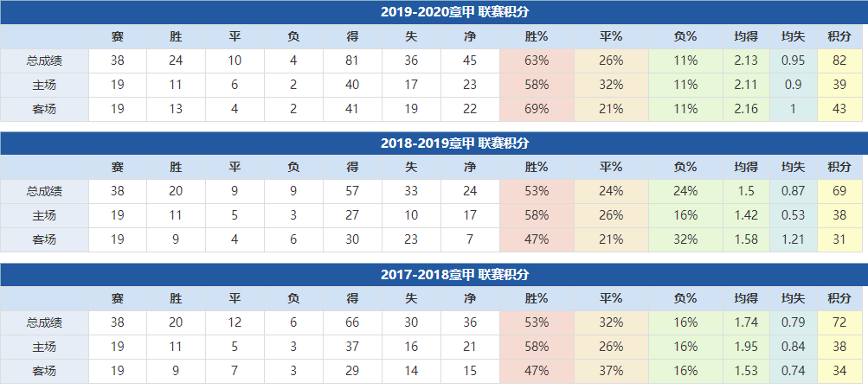The image size is (868, 389).
Task: Click 净 column header in 2019-2020 table
Action: pyautogui.click(x=470, y=36)
